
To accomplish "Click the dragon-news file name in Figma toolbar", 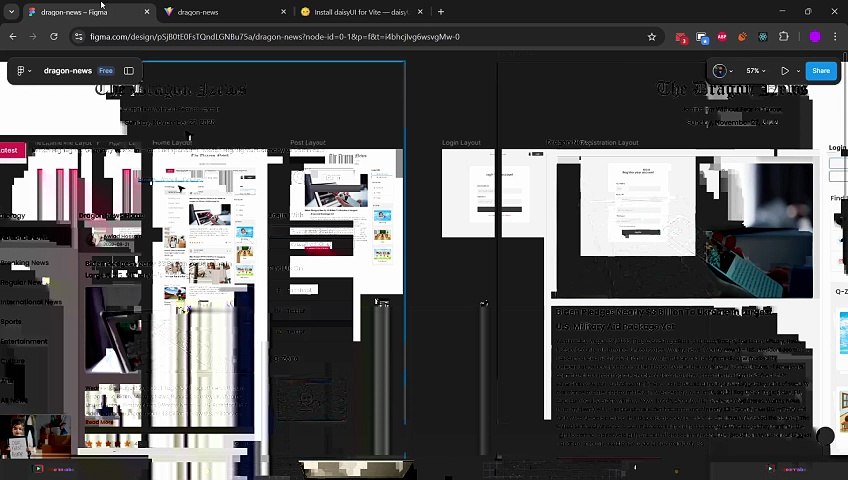I will [x=68, y=71].
